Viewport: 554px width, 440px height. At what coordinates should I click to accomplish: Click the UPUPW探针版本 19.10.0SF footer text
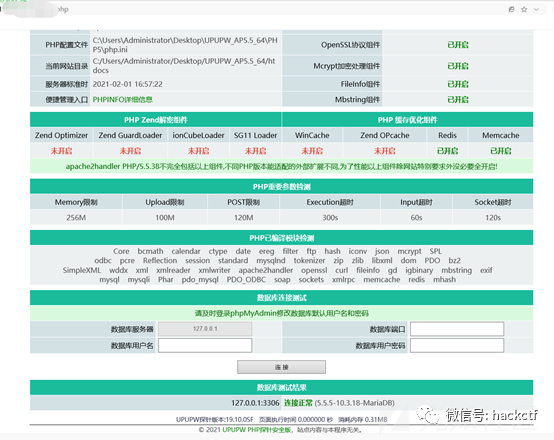[x=215, y=420]
